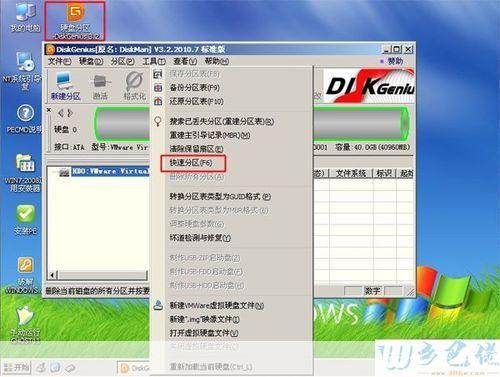
Task: Select the NT系统引导修复 desktop icon
Action: [23, 71]
